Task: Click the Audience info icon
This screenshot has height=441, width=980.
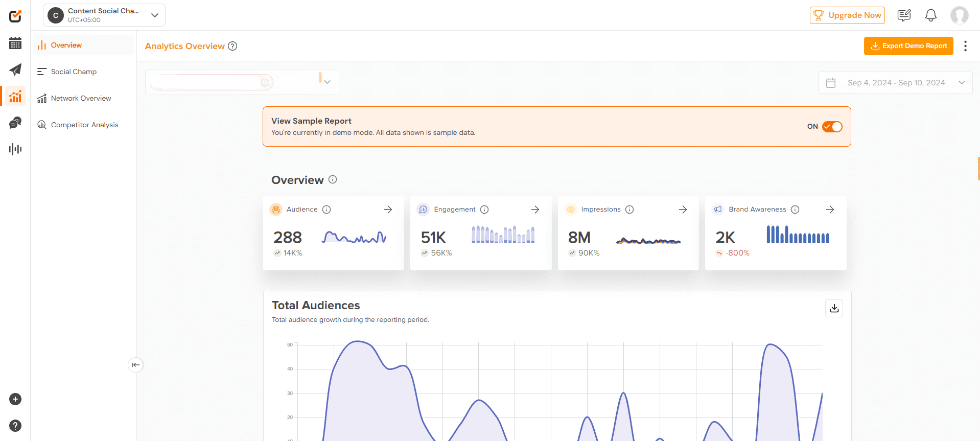Action: 326,210
